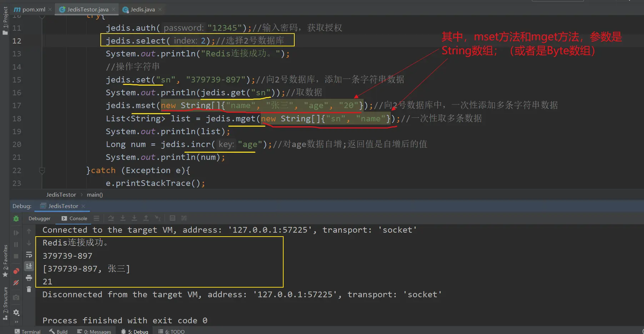Image resolution: width=644 pixels, height=334 pixels.
Task: Collapse the catch block with the fold marker
Action: pyautogui.click(x=42, y=171)
